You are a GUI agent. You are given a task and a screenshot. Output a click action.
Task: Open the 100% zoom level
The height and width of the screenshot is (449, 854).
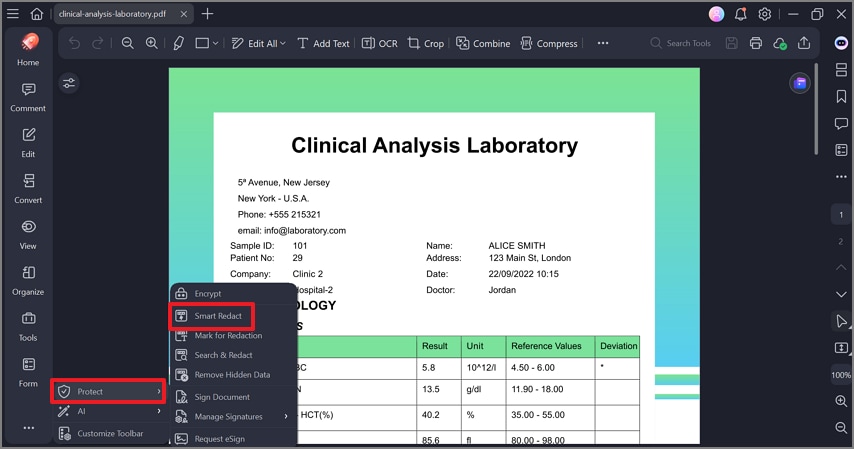[x=841, y=375]
